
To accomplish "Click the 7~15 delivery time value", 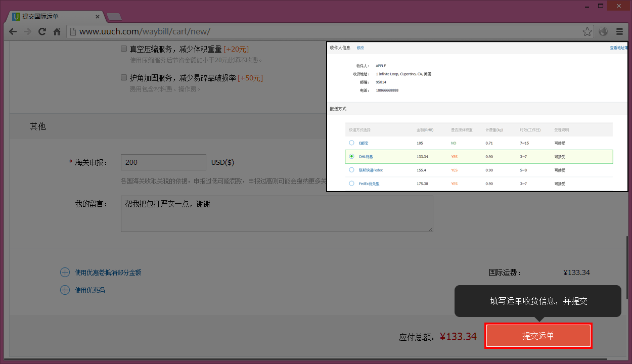I will (524, 143).
